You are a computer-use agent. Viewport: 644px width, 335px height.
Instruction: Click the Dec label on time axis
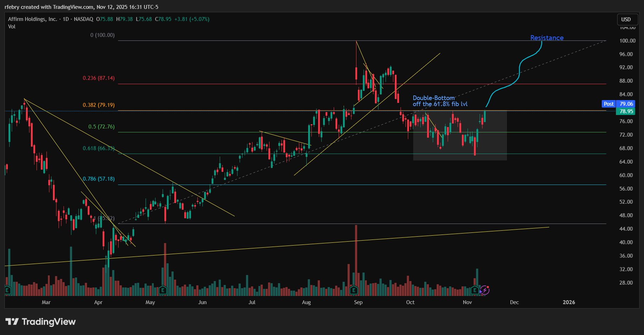(514, 302)
